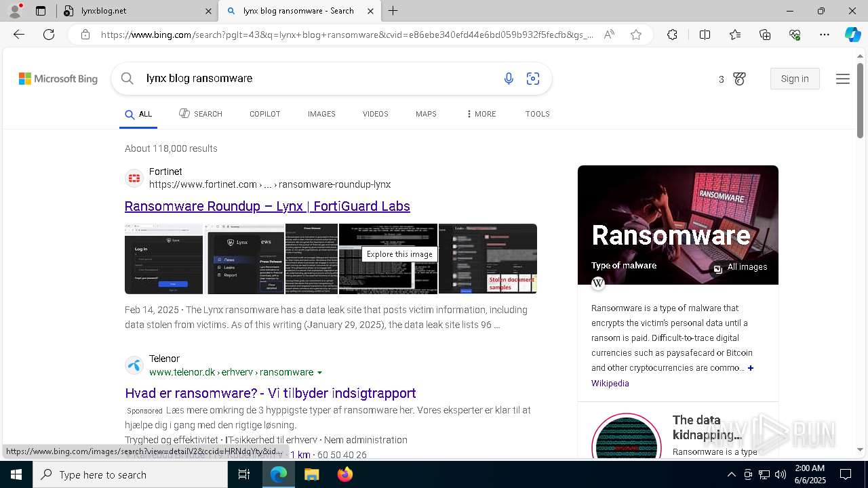Screen dimensions: 868x488
Task: Show hidden system tray icons
Action: pos(731,474)
